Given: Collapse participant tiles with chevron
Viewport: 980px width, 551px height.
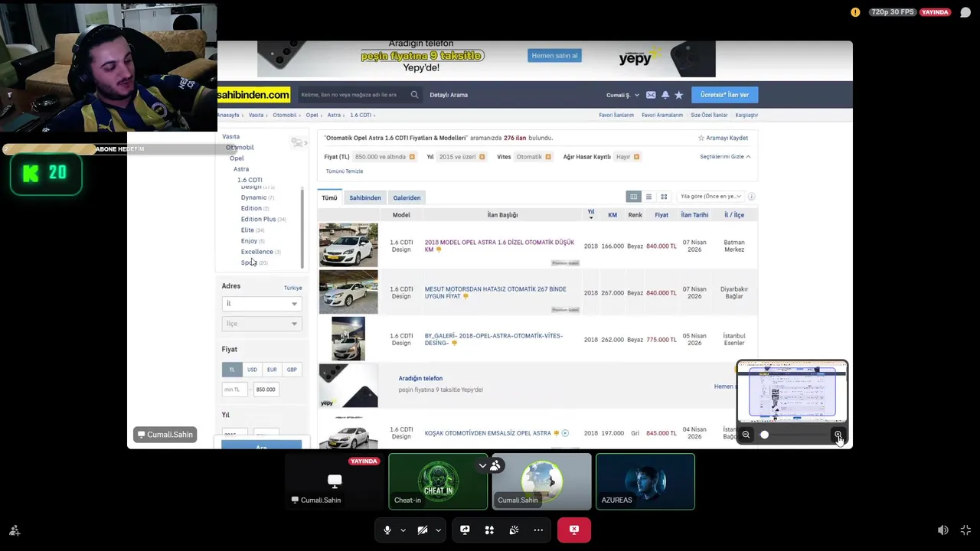Looking at the screenshot, I should pos(482,465).
